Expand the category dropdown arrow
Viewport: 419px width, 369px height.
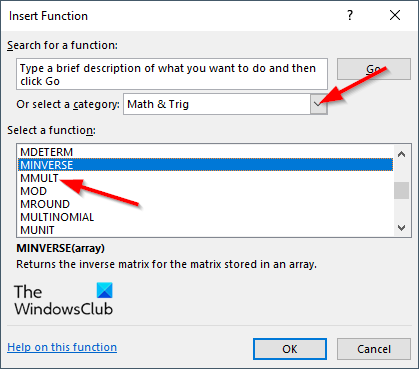tap(318, 104)
